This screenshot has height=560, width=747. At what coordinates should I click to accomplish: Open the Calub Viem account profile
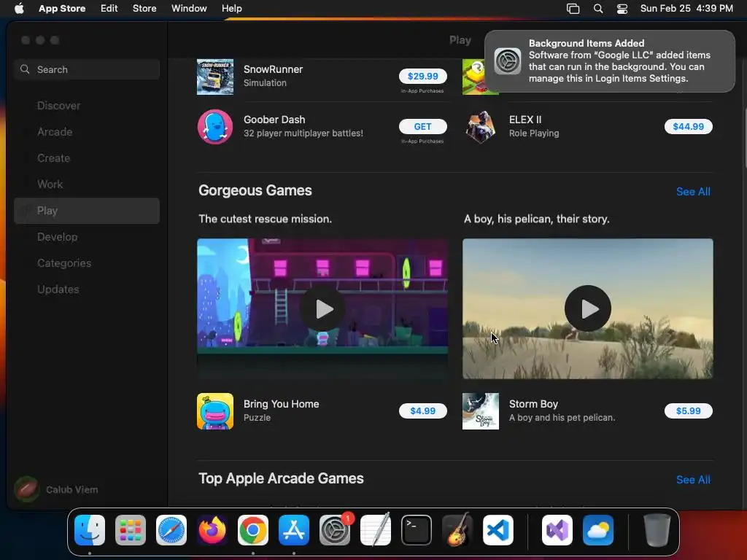click(x=56, y=489)
